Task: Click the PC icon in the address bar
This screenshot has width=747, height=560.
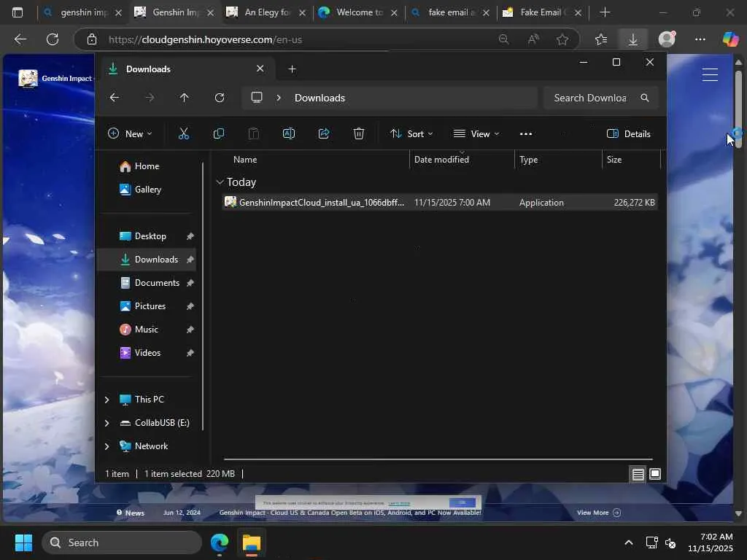Action: (x=257, y=98)
